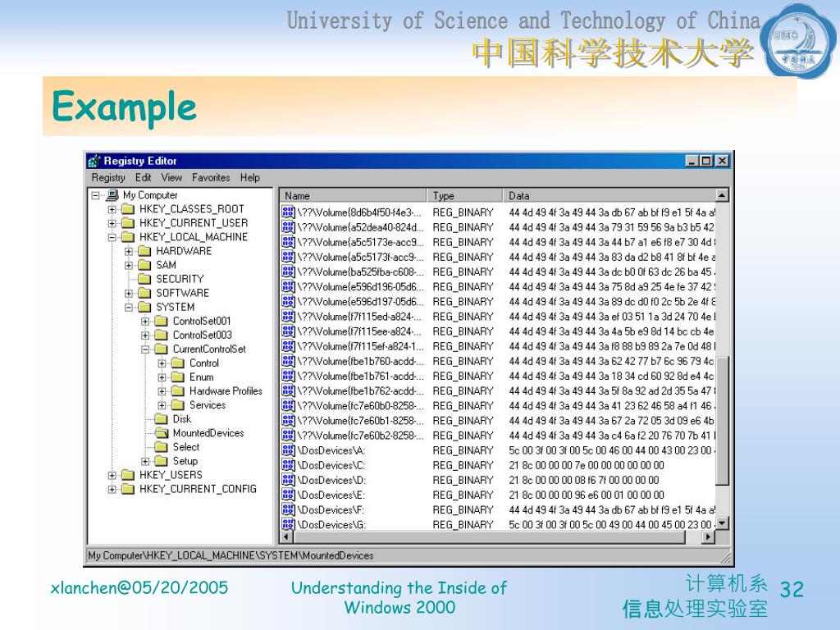
Task: Click the Registry Editor title bar icon
Action: coord(94,161)
